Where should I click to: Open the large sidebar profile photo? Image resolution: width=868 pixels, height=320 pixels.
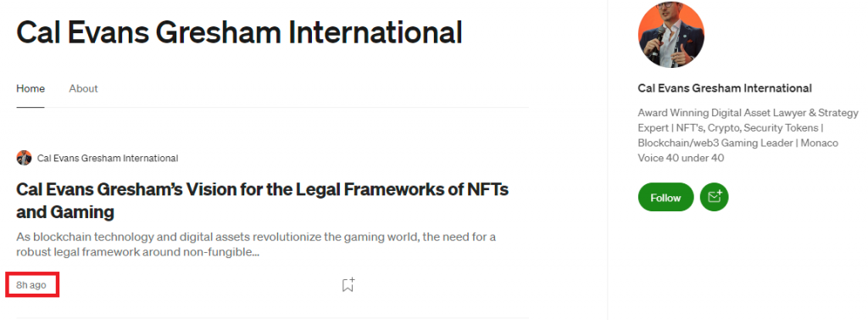[671, 35]
